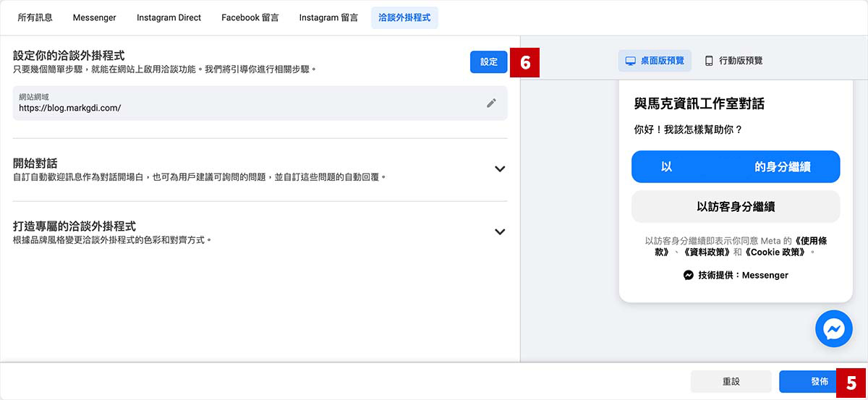The width and height of the screenshot is (868, 400).
Task: Expand the 開始對話 section chevron
Action: click(x=499, y=169)
